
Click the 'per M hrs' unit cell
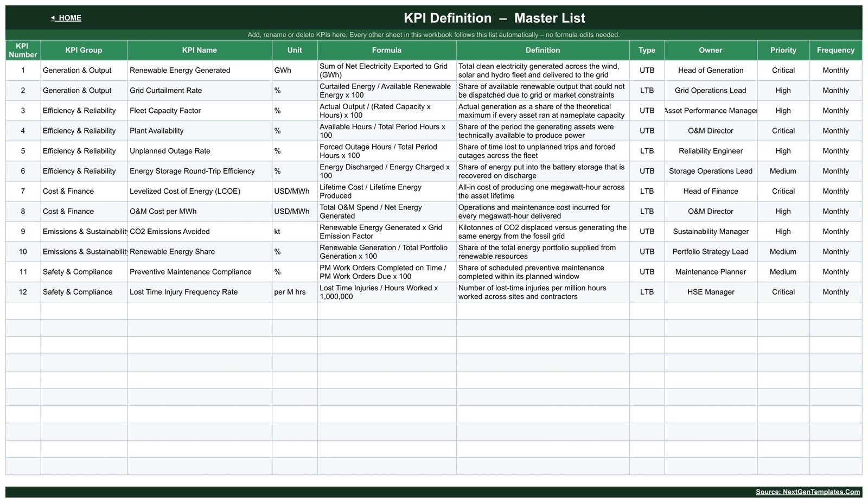pos(295,291)
